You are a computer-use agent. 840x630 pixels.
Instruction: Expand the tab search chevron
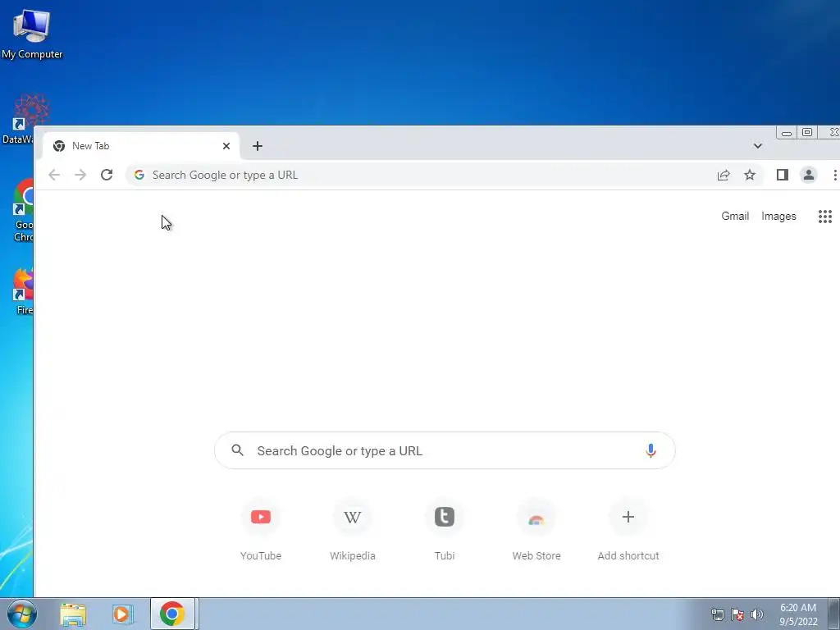(x=757, y=146)
